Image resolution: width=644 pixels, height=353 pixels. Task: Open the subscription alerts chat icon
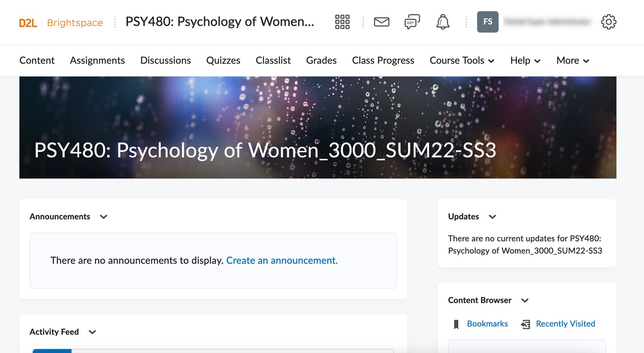point(412,22)
